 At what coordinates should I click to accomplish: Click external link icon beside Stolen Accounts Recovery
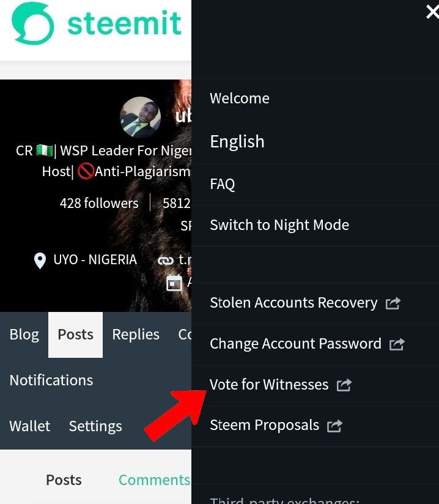coord(393,303)
